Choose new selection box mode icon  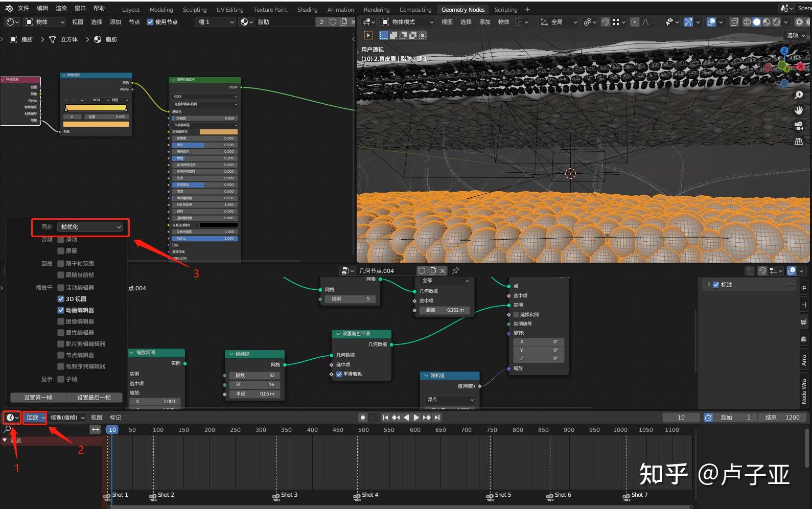click(x=384, y=35)
